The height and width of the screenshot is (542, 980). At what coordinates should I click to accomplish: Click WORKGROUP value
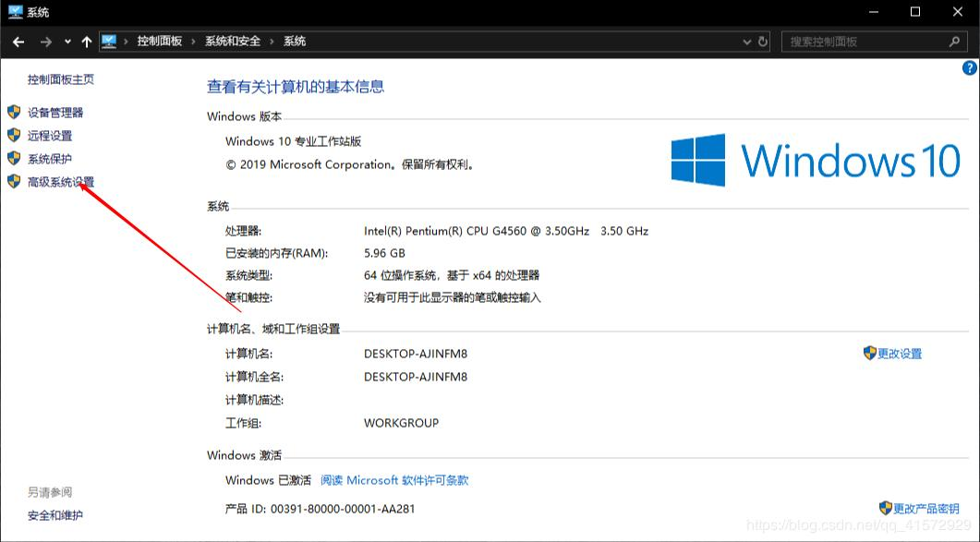point(401,423)
